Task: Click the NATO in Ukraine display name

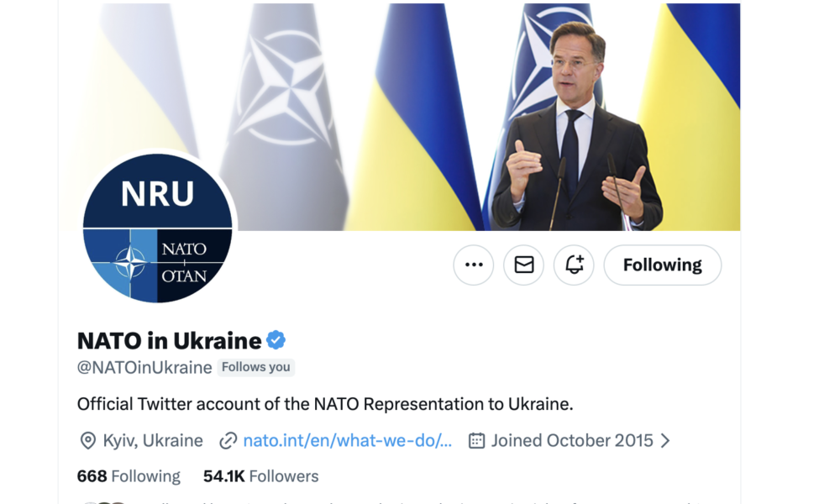Action: point(169,340)
